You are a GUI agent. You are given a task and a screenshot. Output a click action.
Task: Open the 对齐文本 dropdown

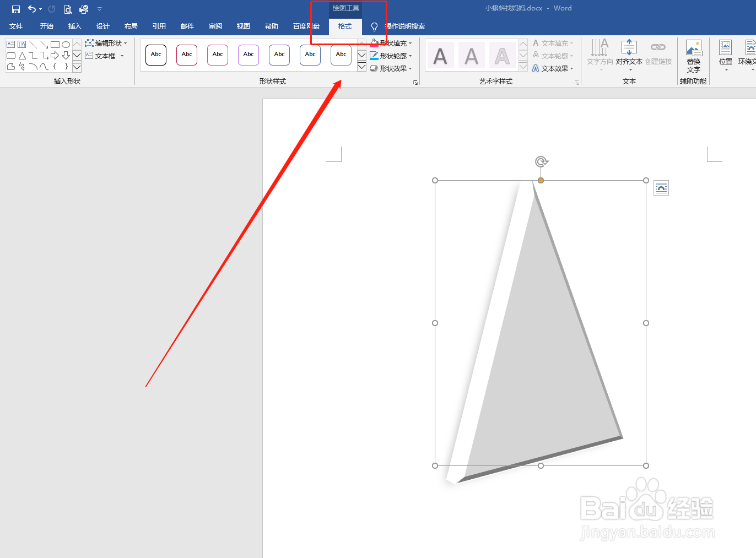[629, 55]
